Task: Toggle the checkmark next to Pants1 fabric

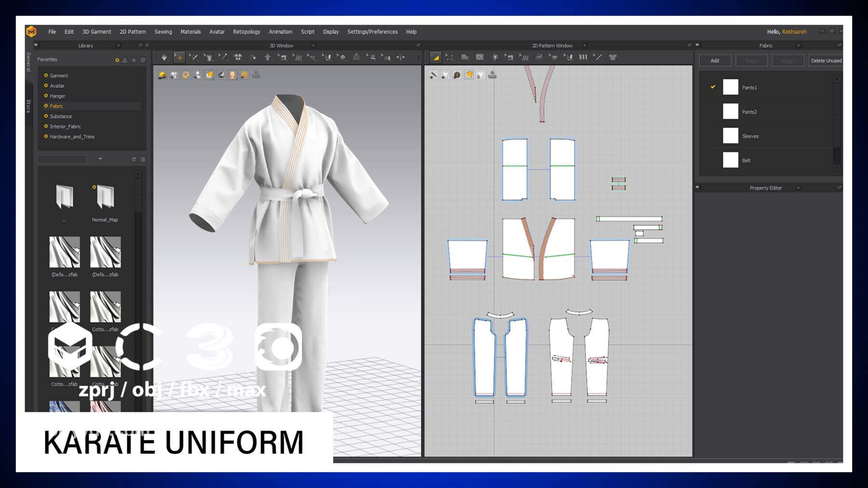Action: point(713,87)
